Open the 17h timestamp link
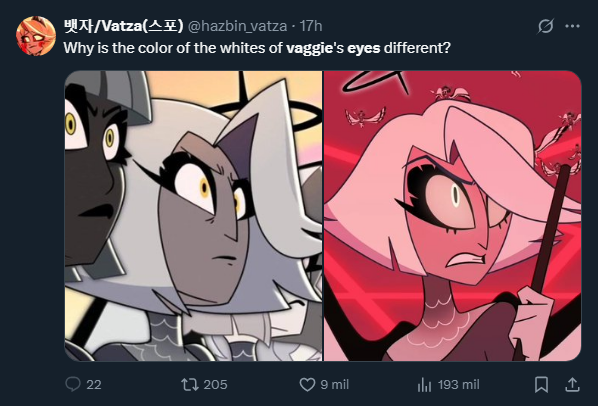 tap(311, 26)
